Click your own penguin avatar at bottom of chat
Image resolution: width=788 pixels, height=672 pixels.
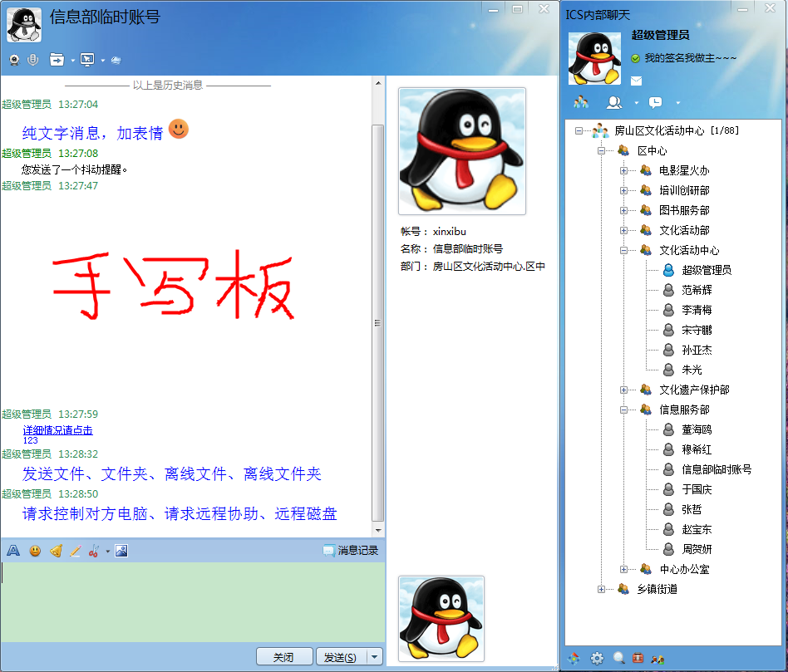click(441, 618)
